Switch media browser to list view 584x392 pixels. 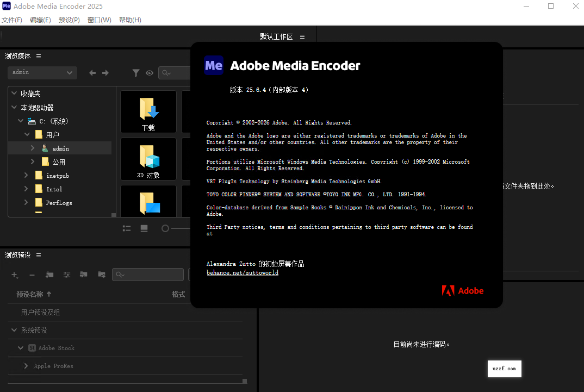127,228
